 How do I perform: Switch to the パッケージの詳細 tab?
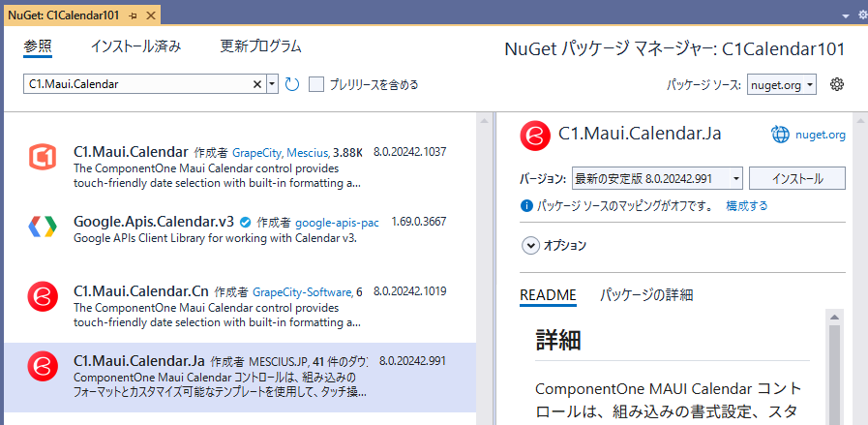(645, 295)
